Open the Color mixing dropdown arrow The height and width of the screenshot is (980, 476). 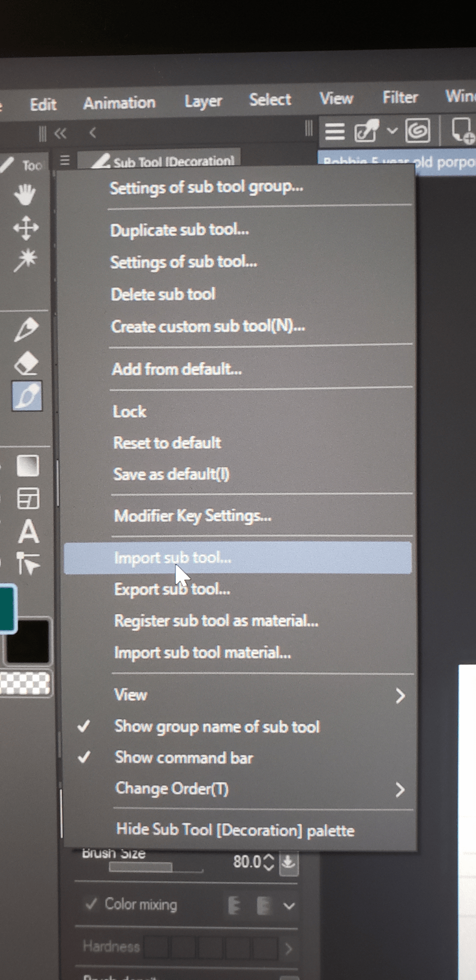(x=289, y=906)
